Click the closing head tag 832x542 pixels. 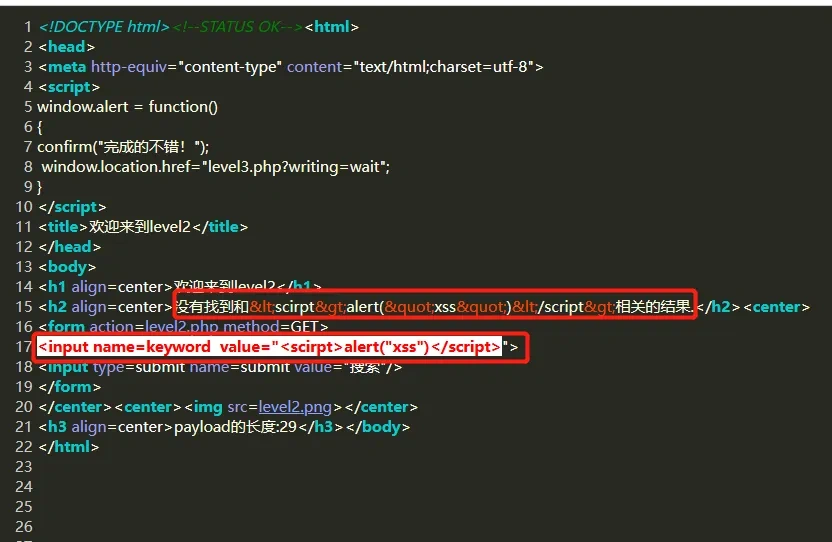[x=70, y=247]
